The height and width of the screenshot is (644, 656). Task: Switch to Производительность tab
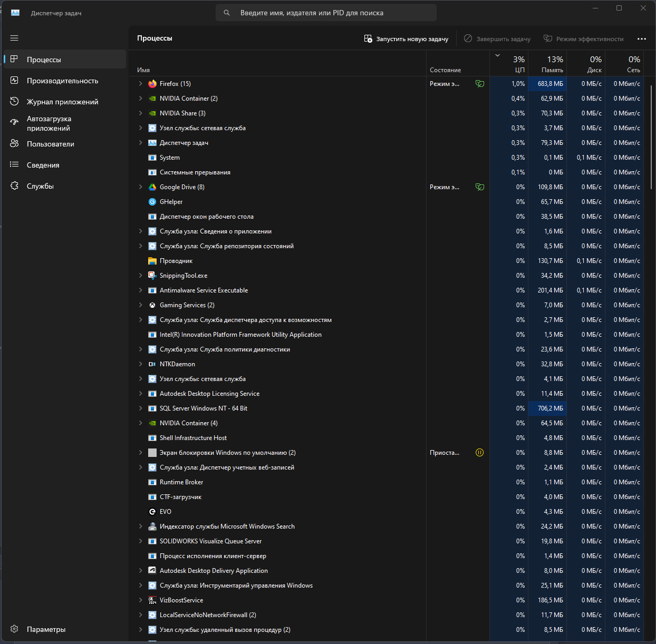(65, 81)
